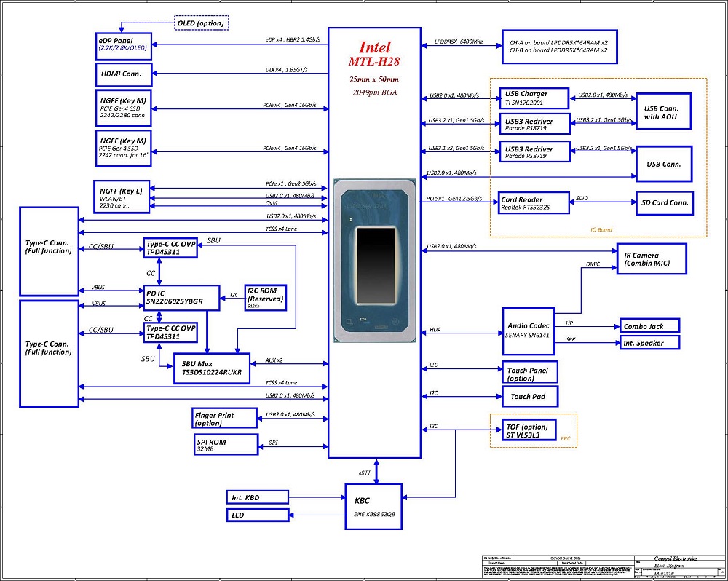Click the 'TOF (option) ST VL53L3' block
Screen dimensions: 728x581
[529, 430]
